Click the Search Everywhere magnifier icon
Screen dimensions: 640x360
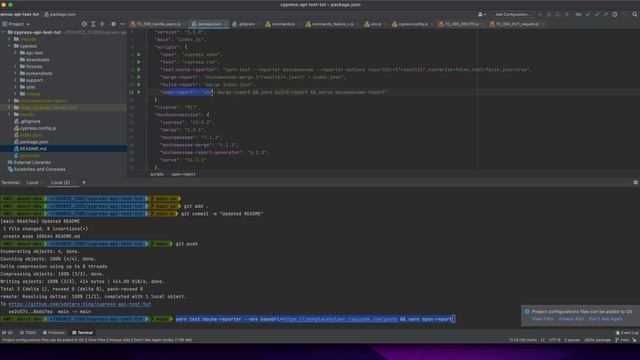[635, 14]
